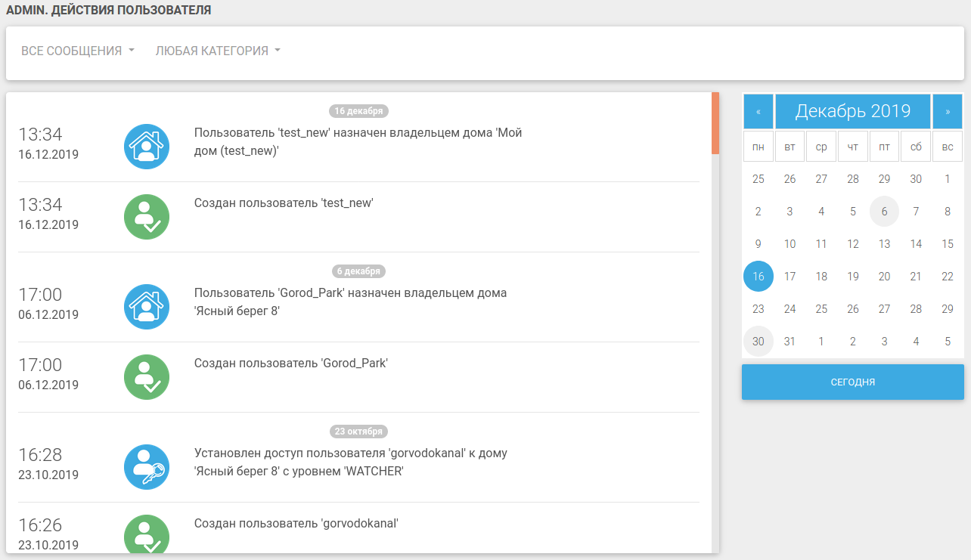Screen dimensions: 971x560
Task: Click house owner icon for test_new entry
Action: pos(147,147)
